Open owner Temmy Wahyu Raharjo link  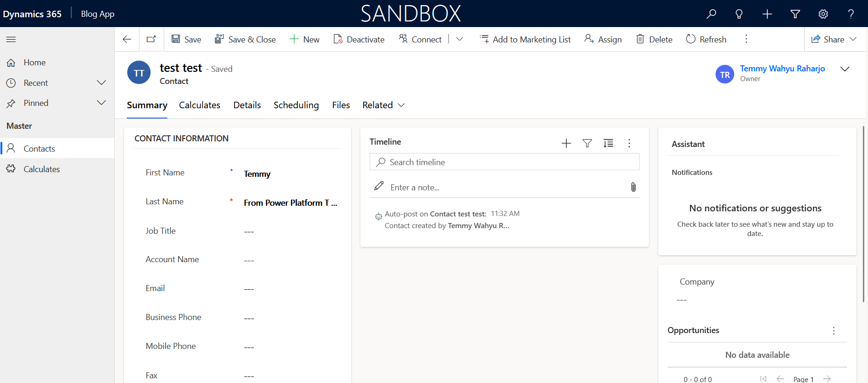coord(782,69)
